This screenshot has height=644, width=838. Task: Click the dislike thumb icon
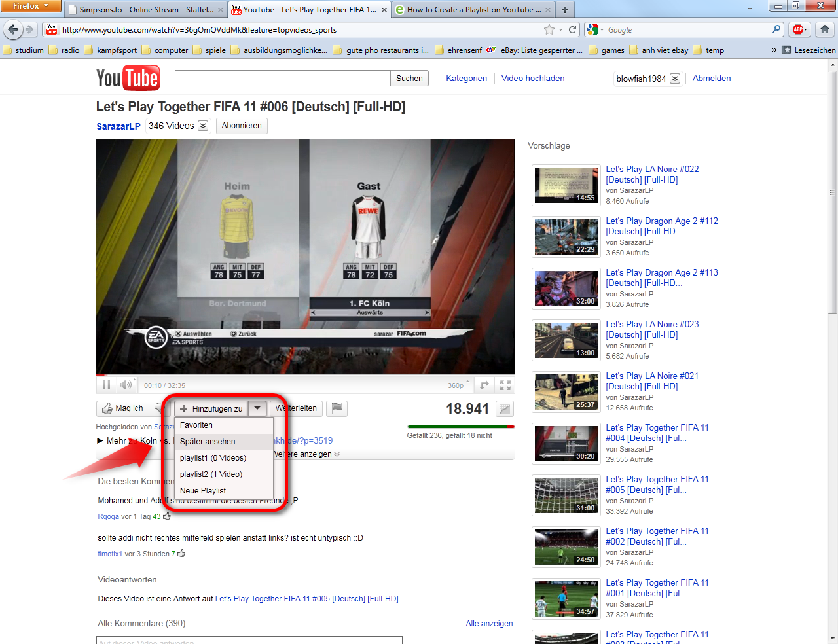coord(157,408)
